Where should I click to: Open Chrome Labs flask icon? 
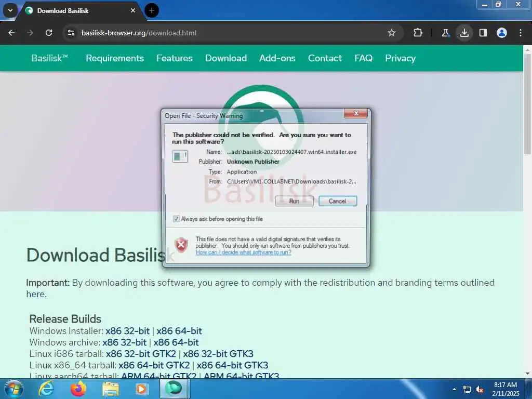(x=445, y=33)
